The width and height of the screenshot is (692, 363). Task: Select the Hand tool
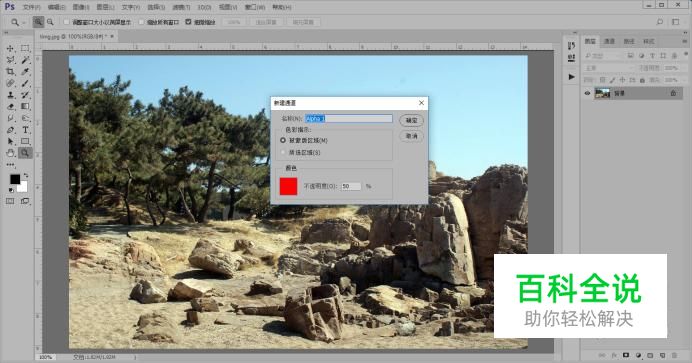[11, 153]
